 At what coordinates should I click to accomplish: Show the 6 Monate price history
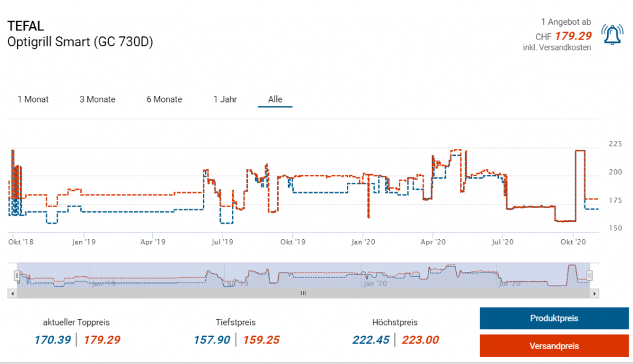click(x=164, y=99)
